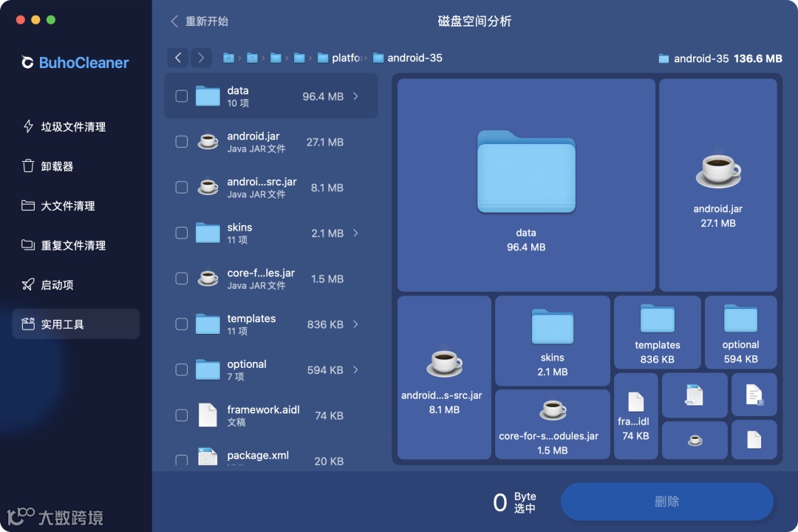This screenshot has width=798, height=532.
Task: Click the androi...src.jar icon in list
Action: (x=208, y=187)
